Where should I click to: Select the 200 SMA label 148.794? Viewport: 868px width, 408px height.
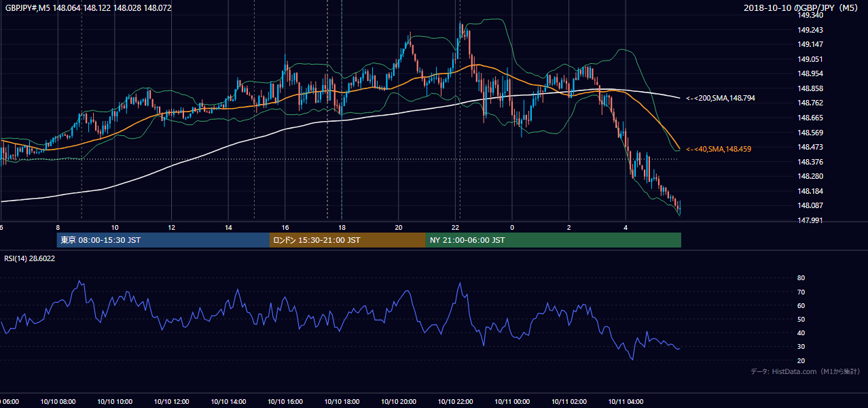click(721, 99)
